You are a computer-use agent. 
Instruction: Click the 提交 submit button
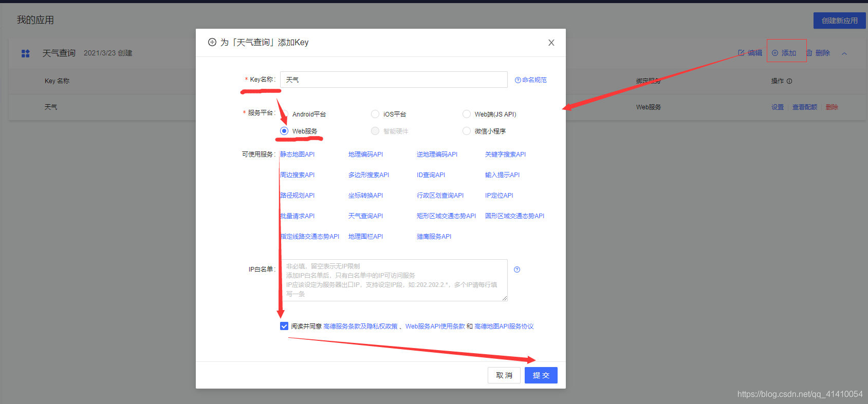coord(541,375)
